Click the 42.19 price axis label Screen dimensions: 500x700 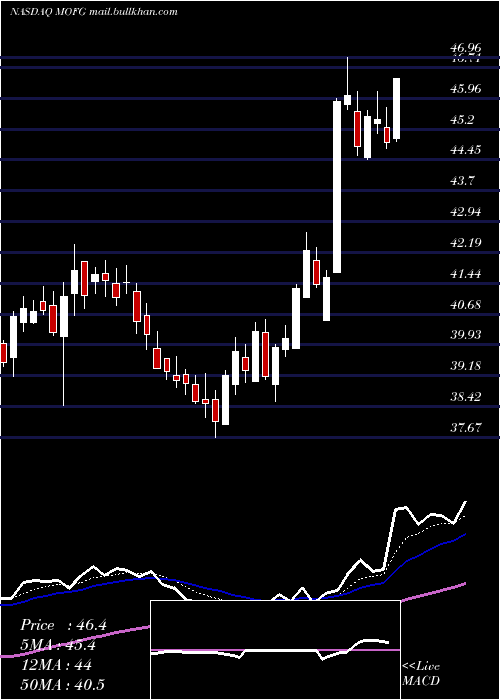point(466,243)
